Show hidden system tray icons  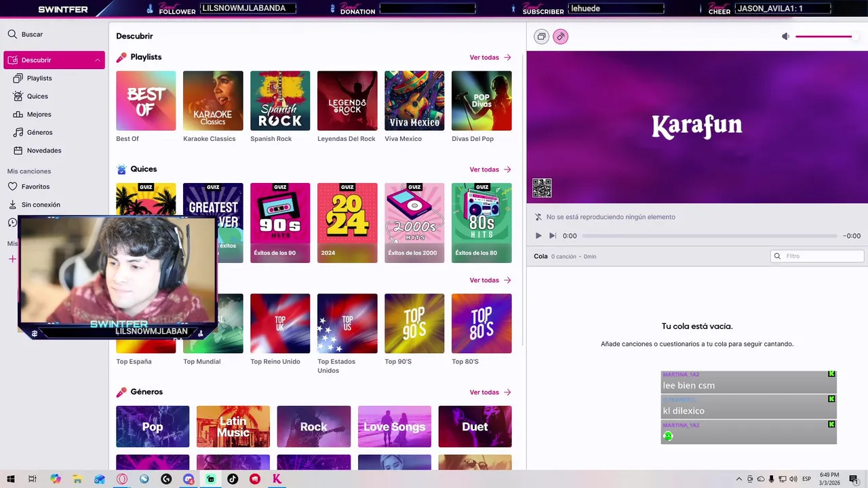coord(739,479)
